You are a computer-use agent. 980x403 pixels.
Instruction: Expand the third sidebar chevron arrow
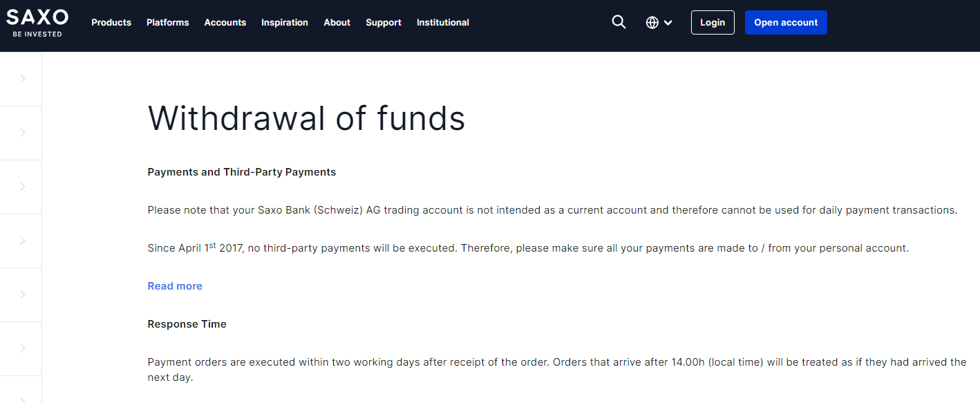point(22,187)
